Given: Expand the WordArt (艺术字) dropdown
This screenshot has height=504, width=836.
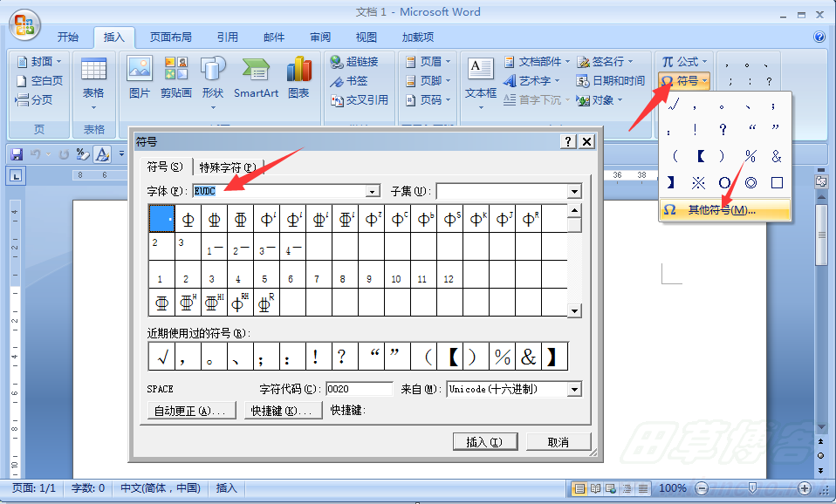Looking at the screenshot, I should (x=557, y=81).
